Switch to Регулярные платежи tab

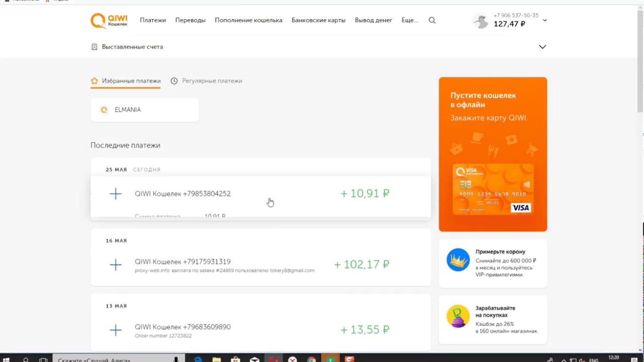[206, 81]
